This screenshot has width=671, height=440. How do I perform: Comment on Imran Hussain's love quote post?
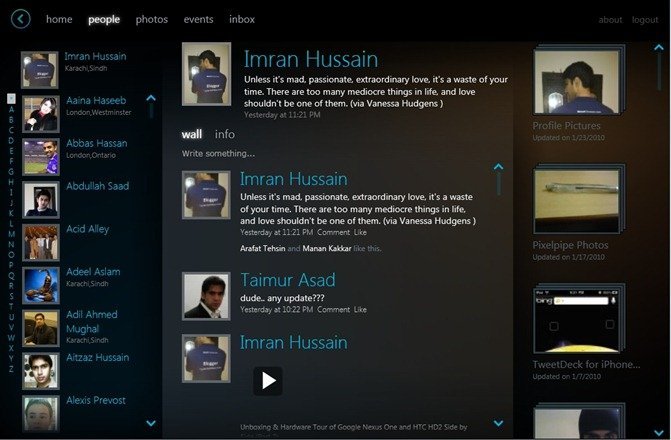(x=333, y=232)
